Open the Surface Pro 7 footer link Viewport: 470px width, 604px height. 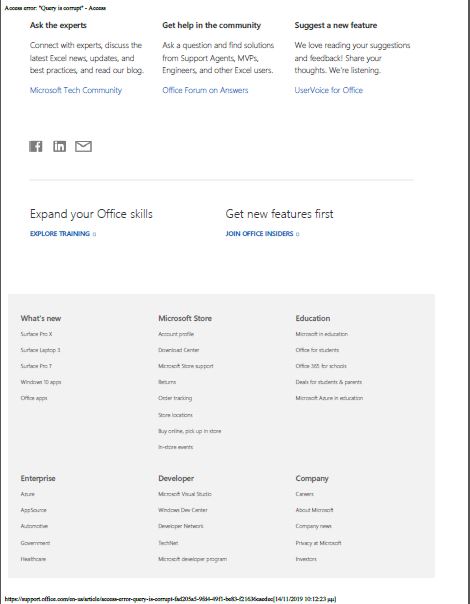tap(36, 366)
